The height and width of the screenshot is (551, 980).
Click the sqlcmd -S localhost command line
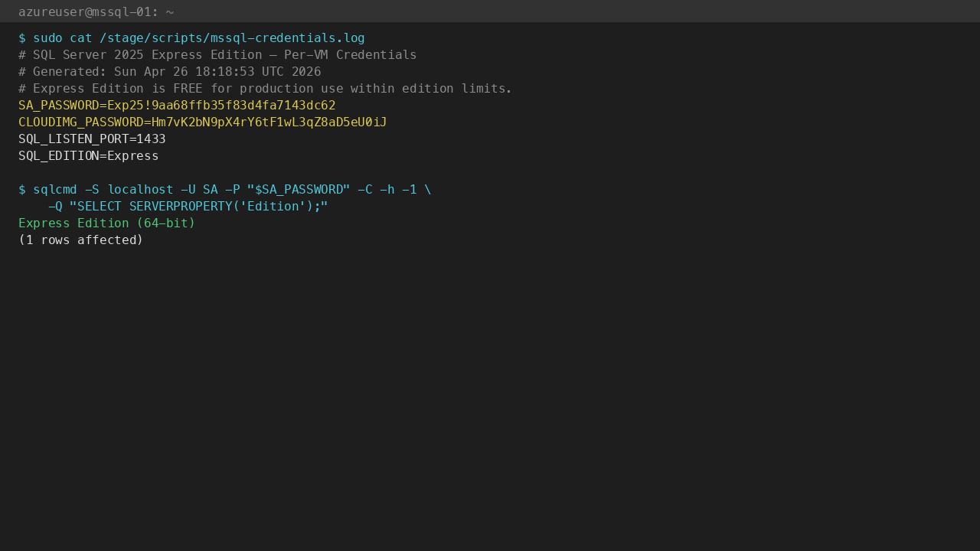pos(225,190)
